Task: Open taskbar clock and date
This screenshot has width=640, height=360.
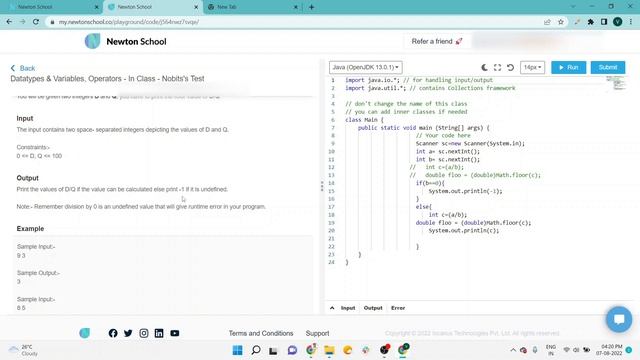Action: click(609, 350)
